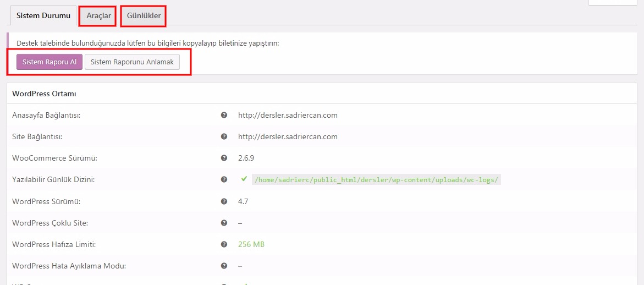Image resolution: width=644 pixels, height=285 pixels.
Task: Click the Anasayfa Bağlantısı label
Action: 46,115
